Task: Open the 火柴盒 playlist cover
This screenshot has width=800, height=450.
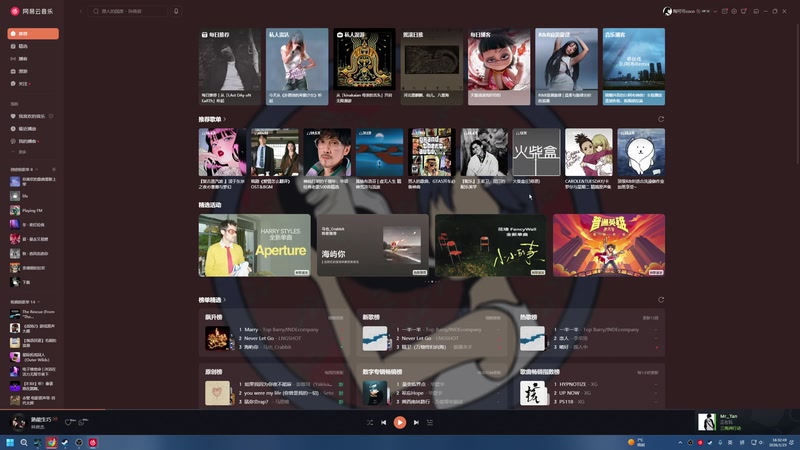Action: point(536,152)
